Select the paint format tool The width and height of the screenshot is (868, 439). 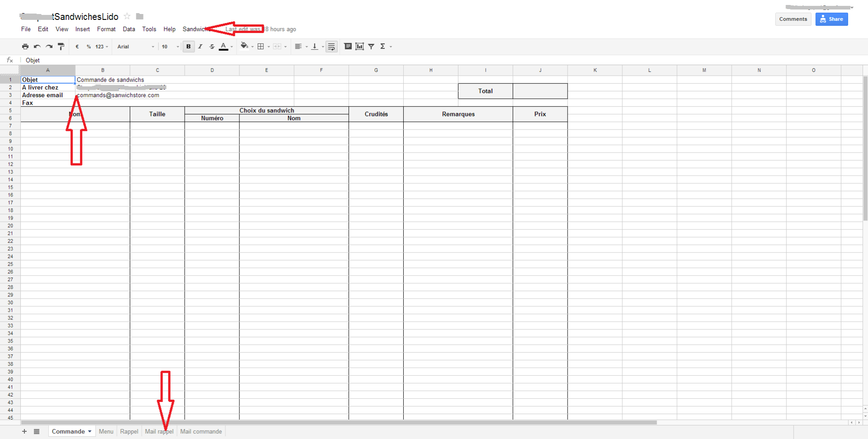pos(61,46)
